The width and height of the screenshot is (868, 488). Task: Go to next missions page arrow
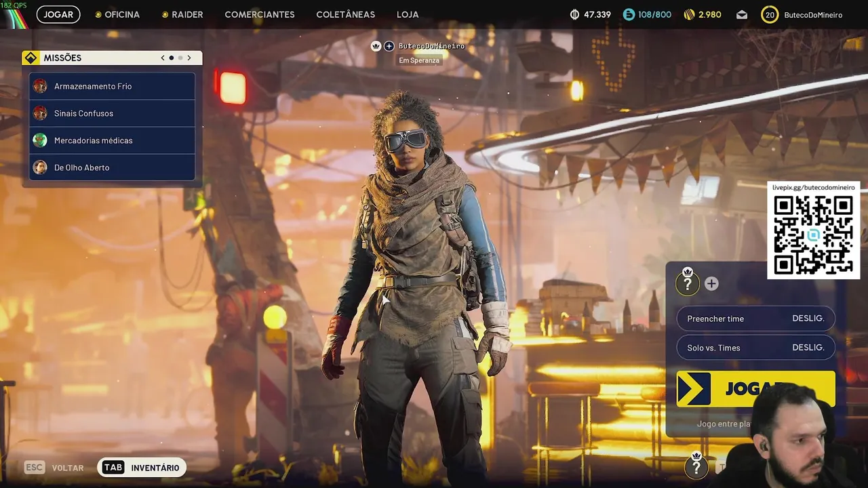pos(189,58)
